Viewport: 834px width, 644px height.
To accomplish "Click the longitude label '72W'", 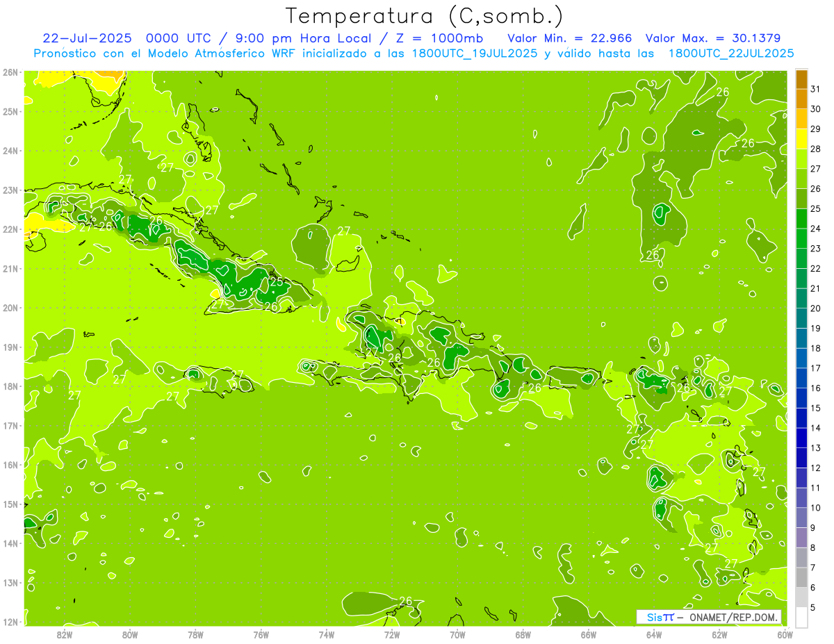I will [x=392, y=634].
